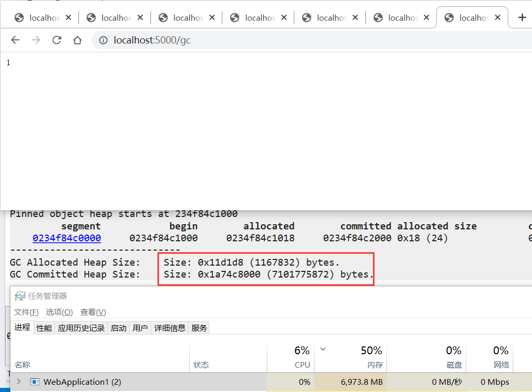The height and width of the screenshot is (392, 532).
Task: Click the segment link 0234f84c0000
Action: pyautogui.click(x=67, y=238)
